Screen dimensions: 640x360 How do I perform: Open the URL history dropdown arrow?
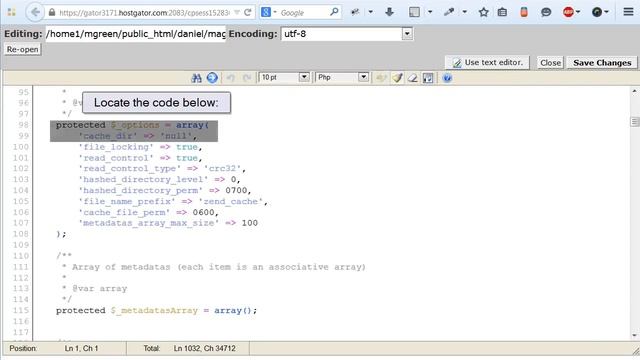tap(237, 13)
